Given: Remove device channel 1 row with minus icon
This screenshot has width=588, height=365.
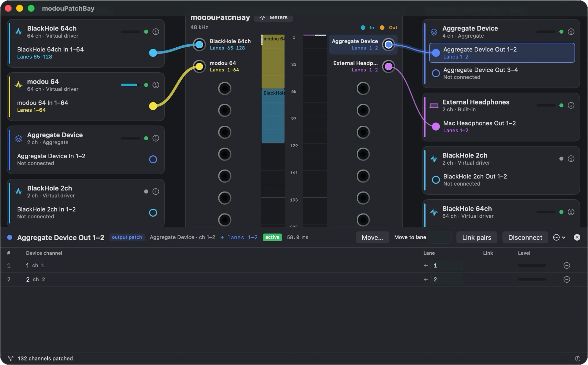Looking at the screenshot, I should coord(567,266).
